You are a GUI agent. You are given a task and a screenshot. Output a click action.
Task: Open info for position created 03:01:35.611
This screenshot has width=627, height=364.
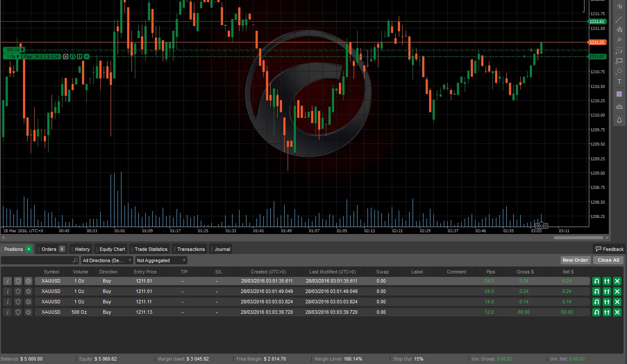point(7,281)
